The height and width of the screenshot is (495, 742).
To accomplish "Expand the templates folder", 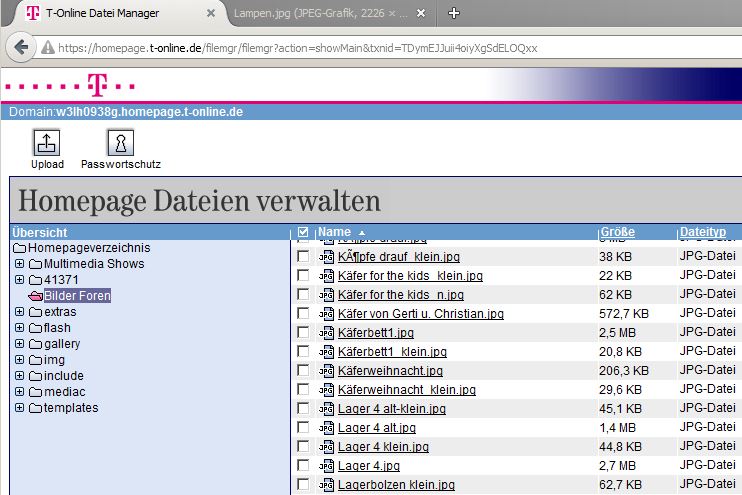I will [19, 407].
